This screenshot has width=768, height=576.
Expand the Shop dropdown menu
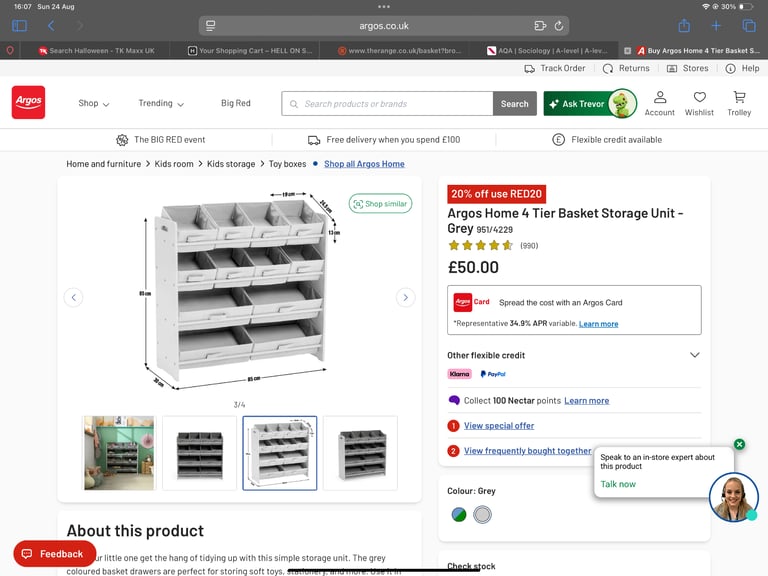[94, 103]
